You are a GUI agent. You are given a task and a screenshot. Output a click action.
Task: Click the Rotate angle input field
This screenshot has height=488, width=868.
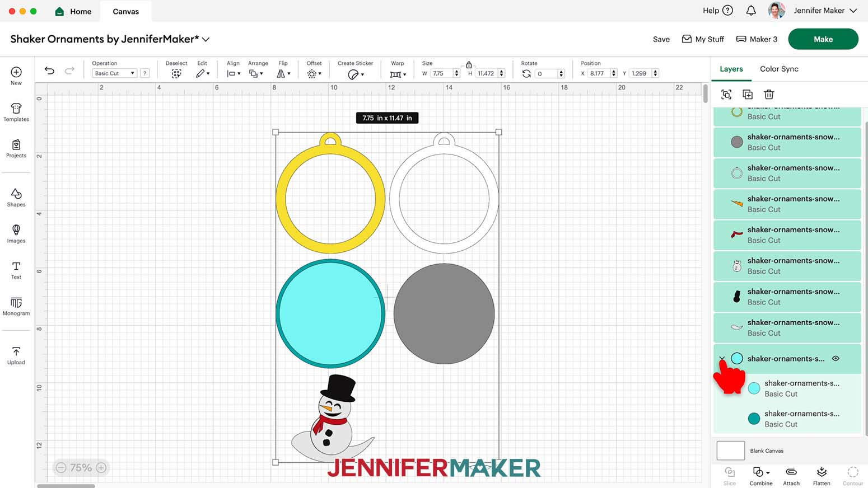click(x=547, y=73)
